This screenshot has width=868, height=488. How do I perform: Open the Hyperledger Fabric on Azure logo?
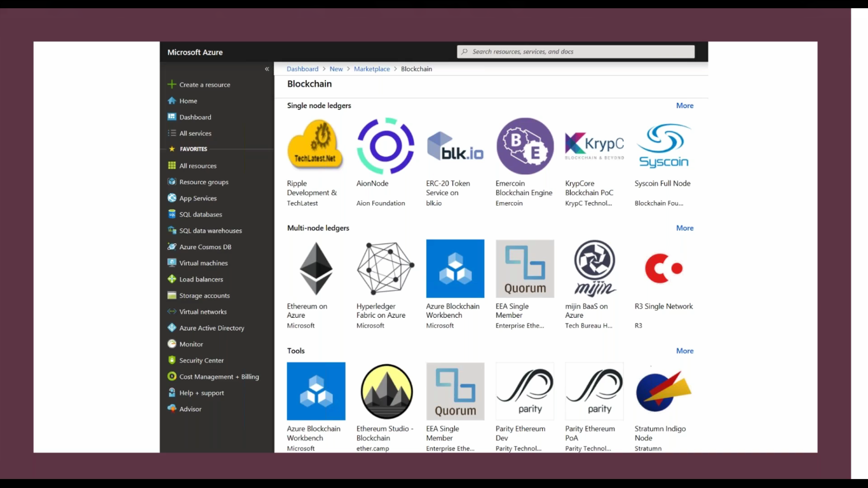(385, 268)
